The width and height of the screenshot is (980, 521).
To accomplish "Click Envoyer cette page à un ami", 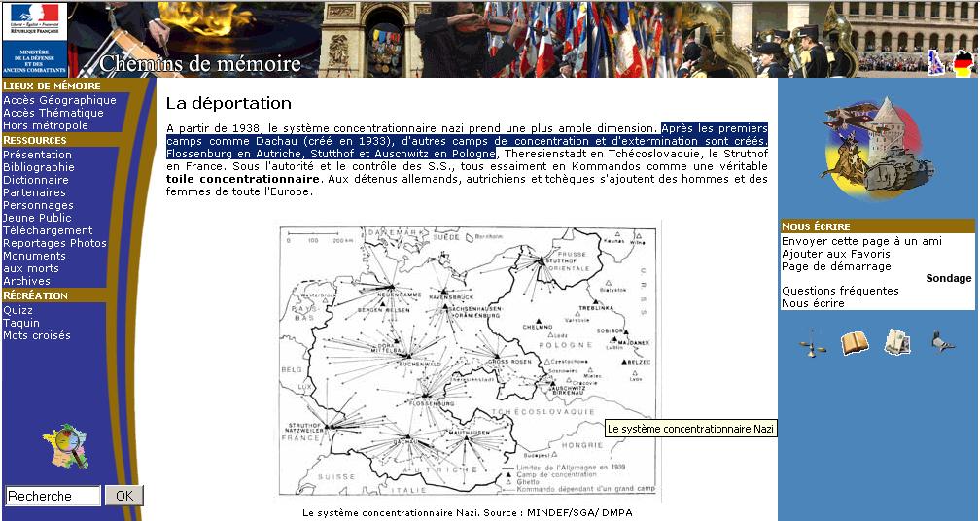I will [x=861, y=241].
